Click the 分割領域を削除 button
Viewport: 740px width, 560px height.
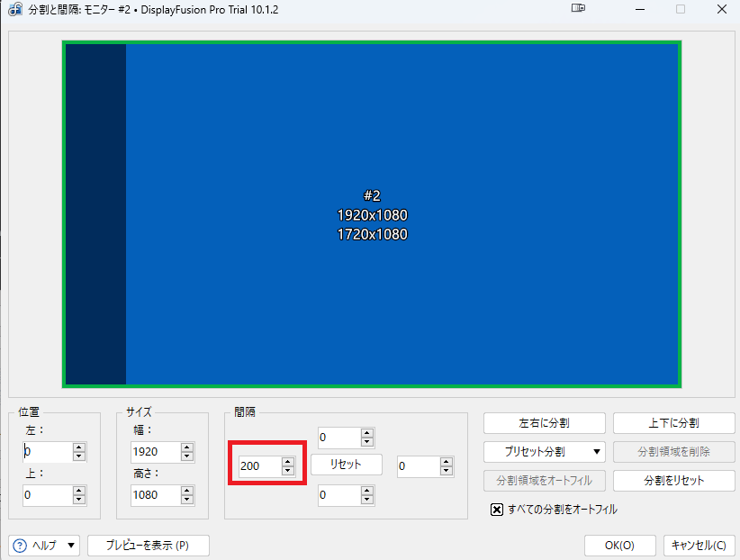[674, 452]
